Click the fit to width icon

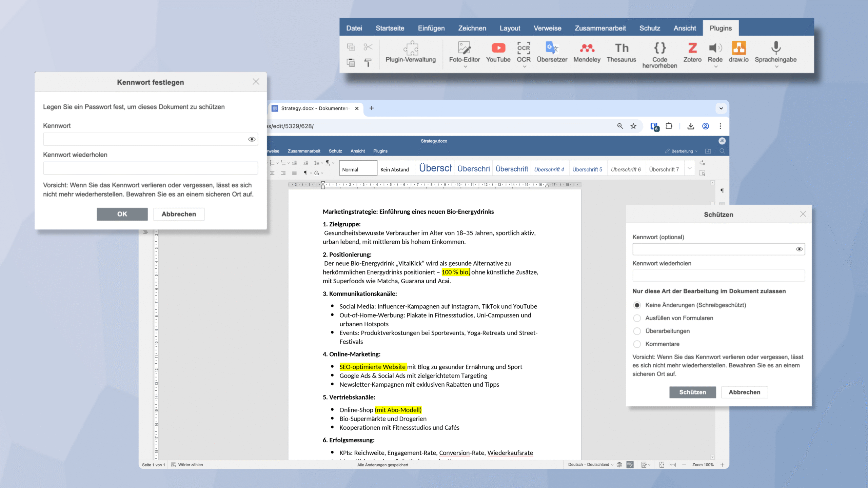673,465
